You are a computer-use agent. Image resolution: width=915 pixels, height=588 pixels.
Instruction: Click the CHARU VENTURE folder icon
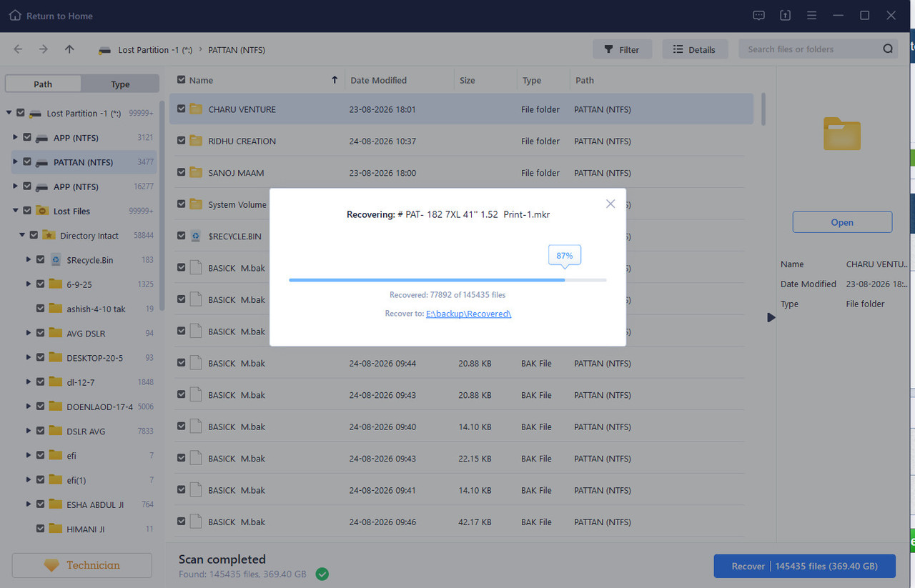pos(196,109)
